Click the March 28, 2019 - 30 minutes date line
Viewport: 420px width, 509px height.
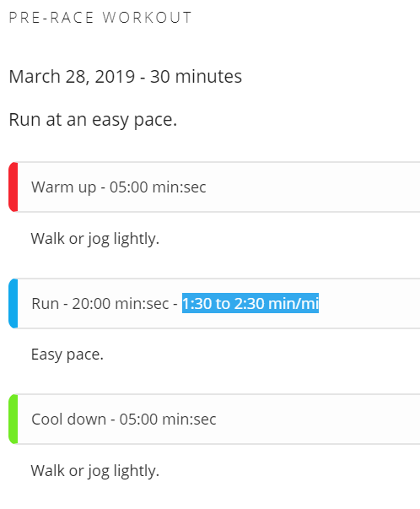(x=125, y=77)
